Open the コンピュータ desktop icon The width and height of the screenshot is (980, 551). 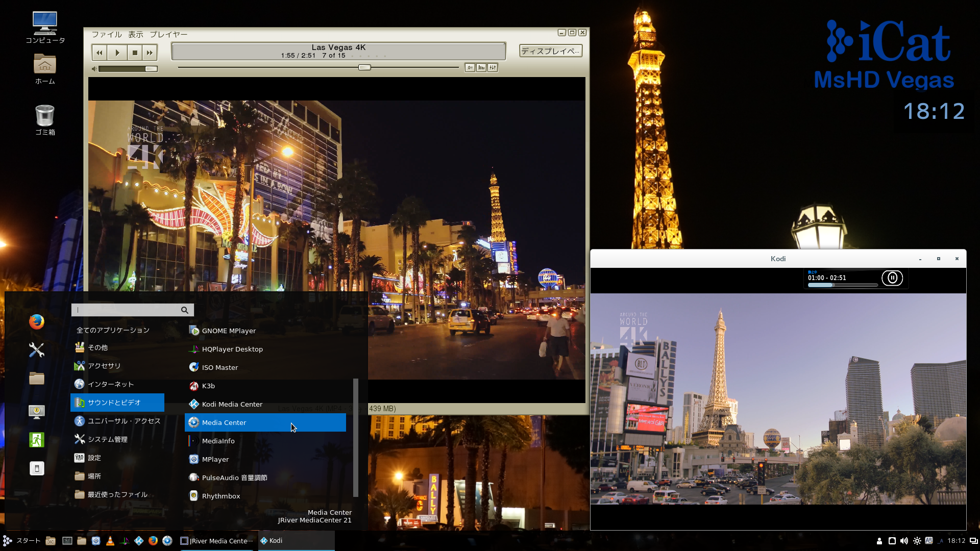click(x=45, y=28)
